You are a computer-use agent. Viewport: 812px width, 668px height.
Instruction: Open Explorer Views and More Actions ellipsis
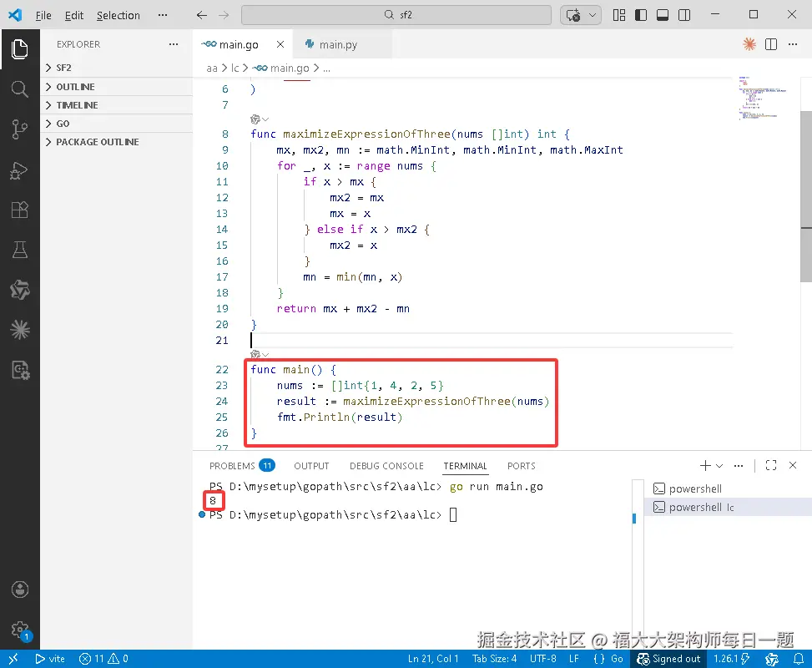click(174, 44)
